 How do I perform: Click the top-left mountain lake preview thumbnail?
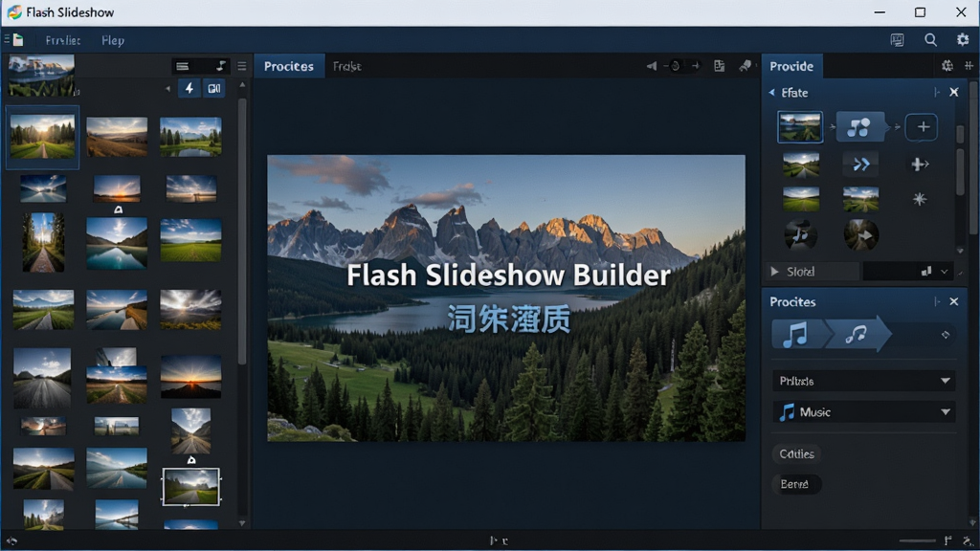pos(41,75)
